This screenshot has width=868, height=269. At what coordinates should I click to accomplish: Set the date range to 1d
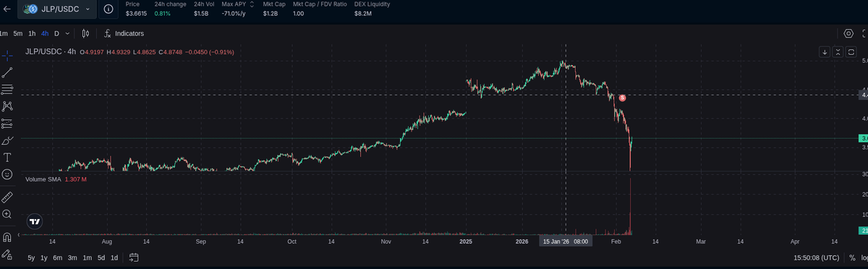click(x=114, y=257)
